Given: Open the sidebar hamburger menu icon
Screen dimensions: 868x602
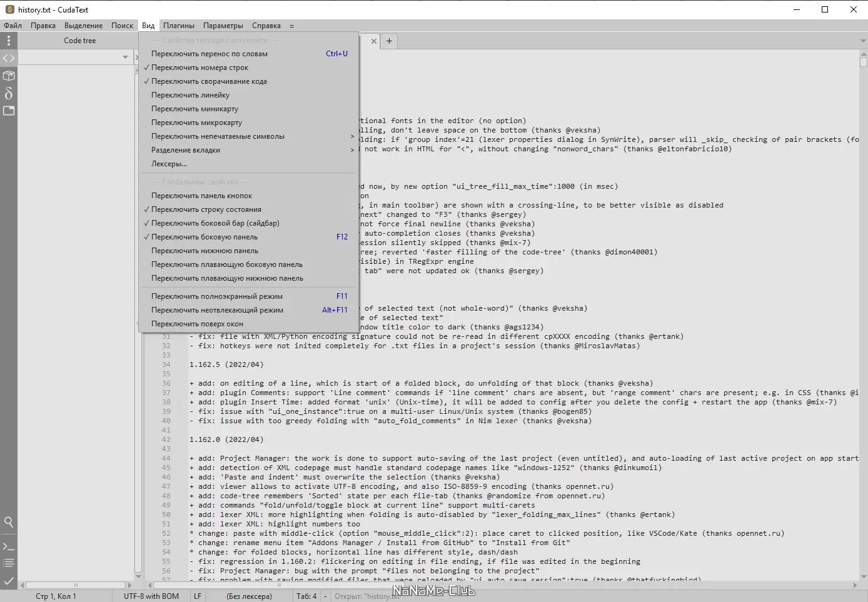Looking at the screenshot, I should (x=8, y=40).
